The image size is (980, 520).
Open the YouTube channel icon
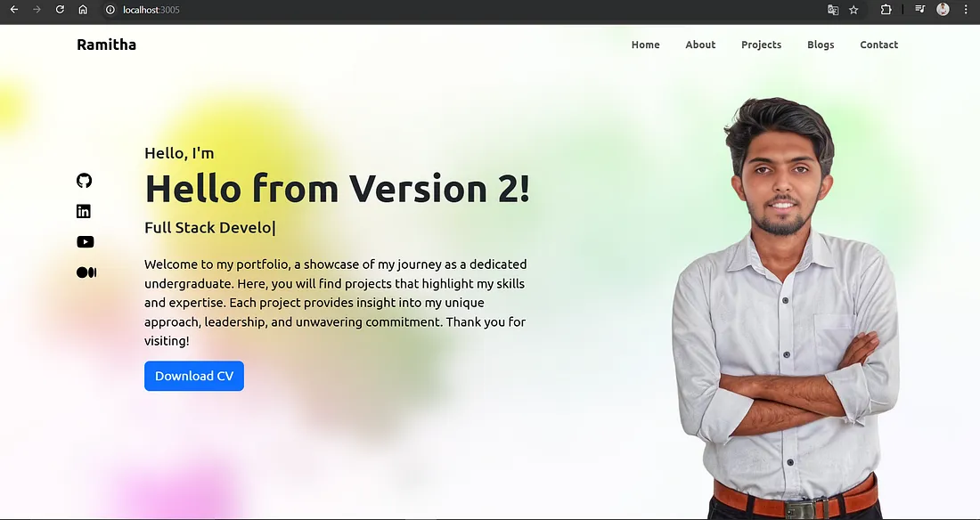pos(85,242)
